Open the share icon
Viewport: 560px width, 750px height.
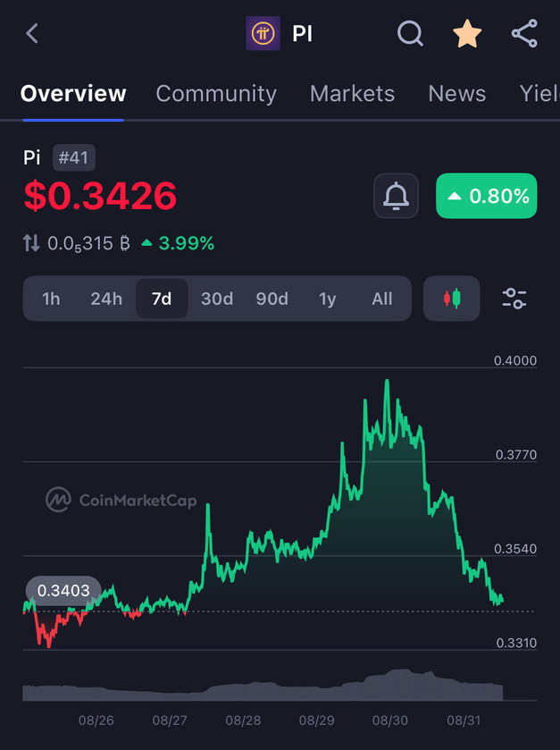click(524, 33)
